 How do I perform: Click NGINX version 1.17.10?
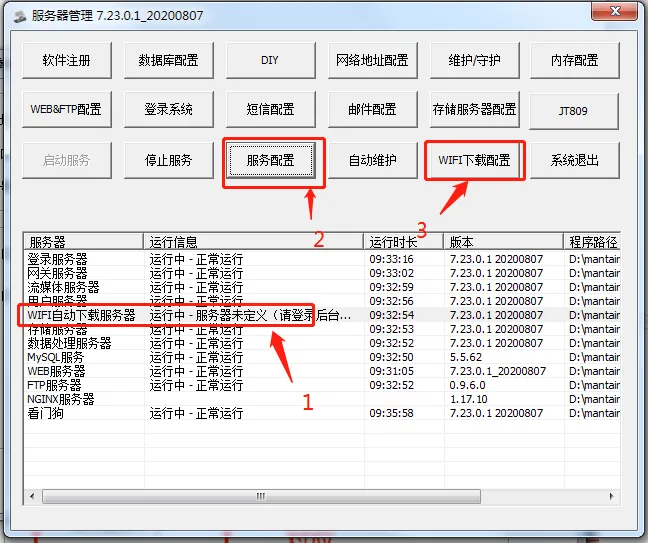coord(469,400)
